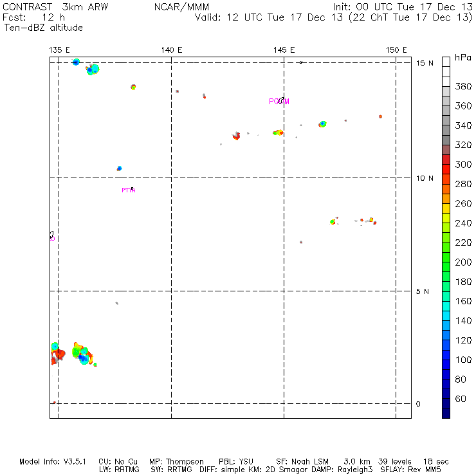Image resolution: width=476 pixels, height=476 pixels.
Task: Click the "NCAR/MMM" header label
Action: [x=181, y=6]
